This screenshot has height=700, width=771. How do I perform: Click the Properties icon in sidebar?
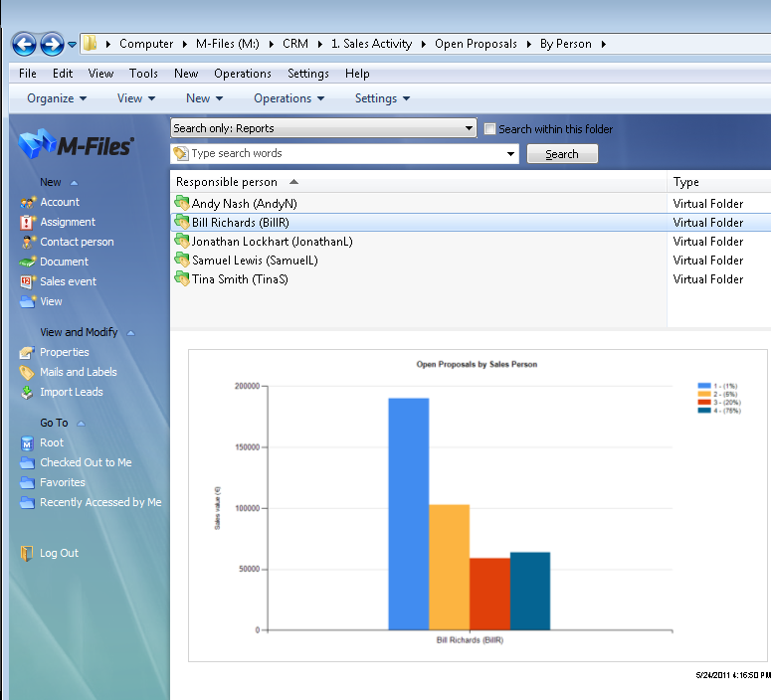(x=27, y=352)
